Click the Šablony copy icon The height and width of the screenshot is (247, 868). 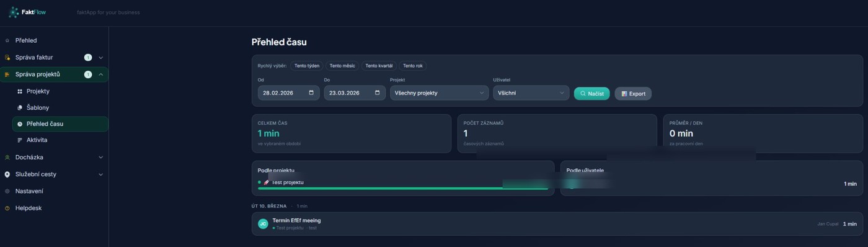pos(20,107)
